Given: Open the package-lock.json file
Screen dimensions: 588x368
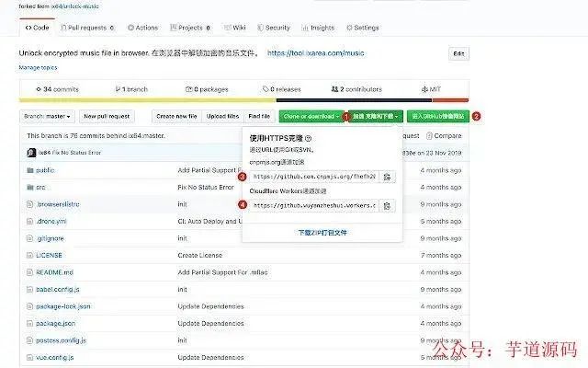Looking at the screenshot, I should (63, 306).
